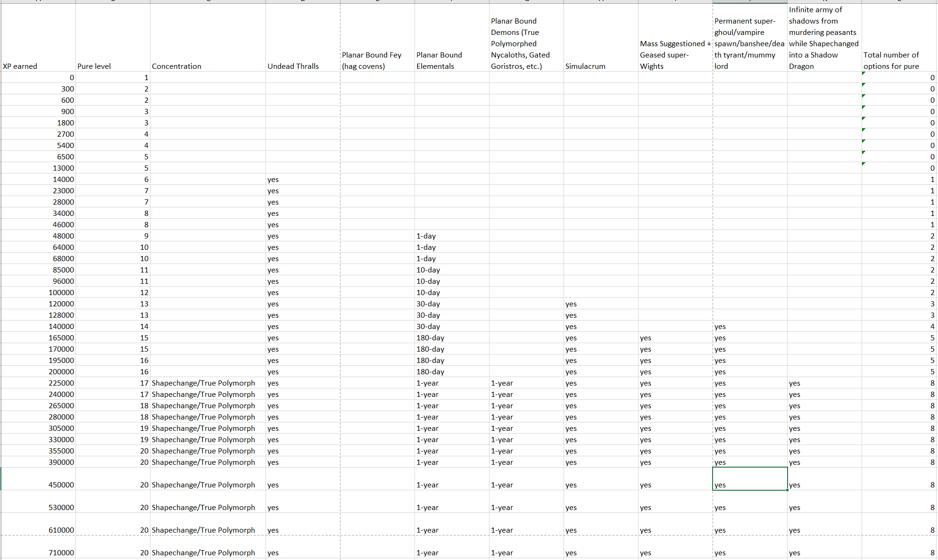
Task: Click the XP earned cell showing 13000
Action: pyautogui.click(x=38, y=168)
